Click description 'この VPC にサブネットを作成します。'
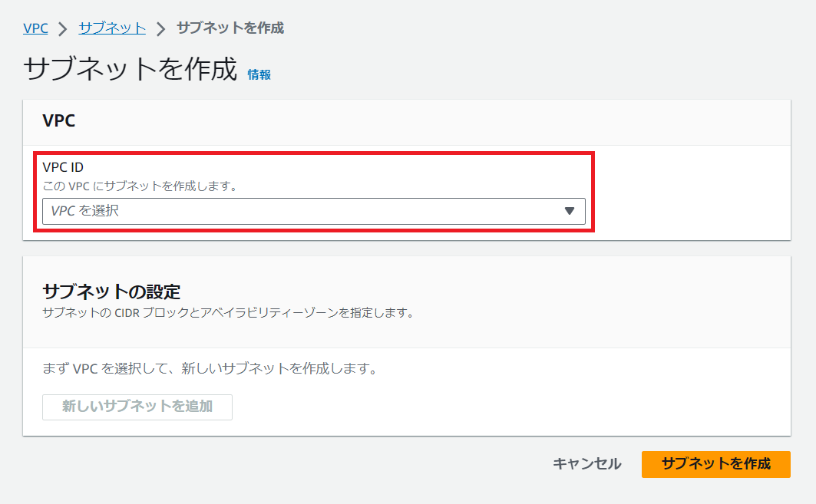816x504 pixels. (x=140, y=186)
